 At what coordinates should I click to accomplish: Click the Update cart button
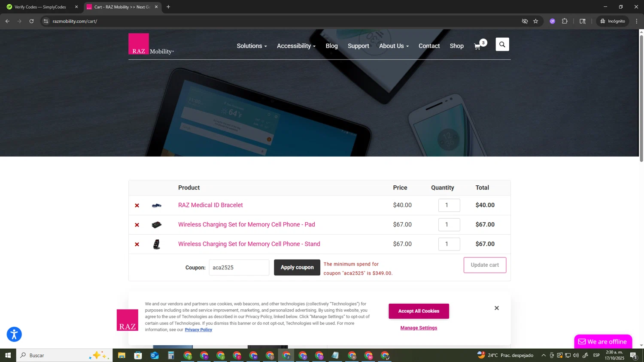coord(485,265)
